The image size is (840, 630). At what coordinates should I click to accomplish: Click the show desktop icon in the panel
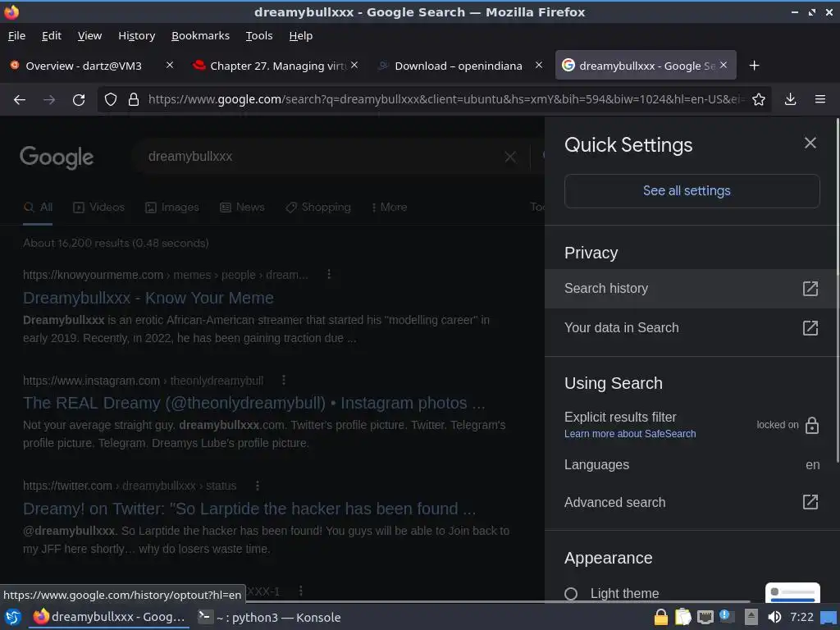click(829, 617)
